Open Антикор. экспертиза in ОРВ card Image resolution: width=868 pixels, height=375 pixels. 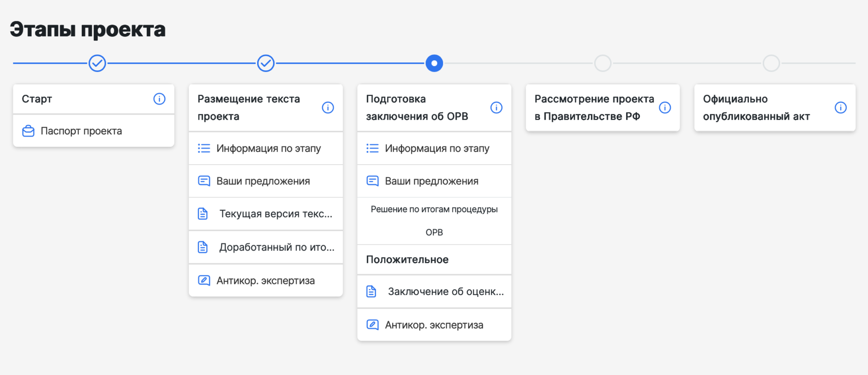coord(434,325)
